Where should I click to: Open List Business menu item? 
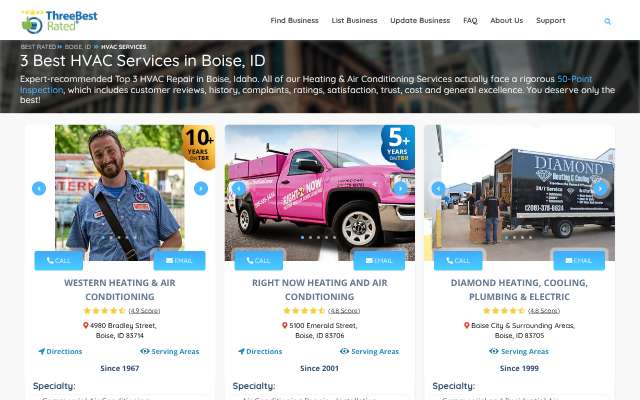[x=354, y=20]
